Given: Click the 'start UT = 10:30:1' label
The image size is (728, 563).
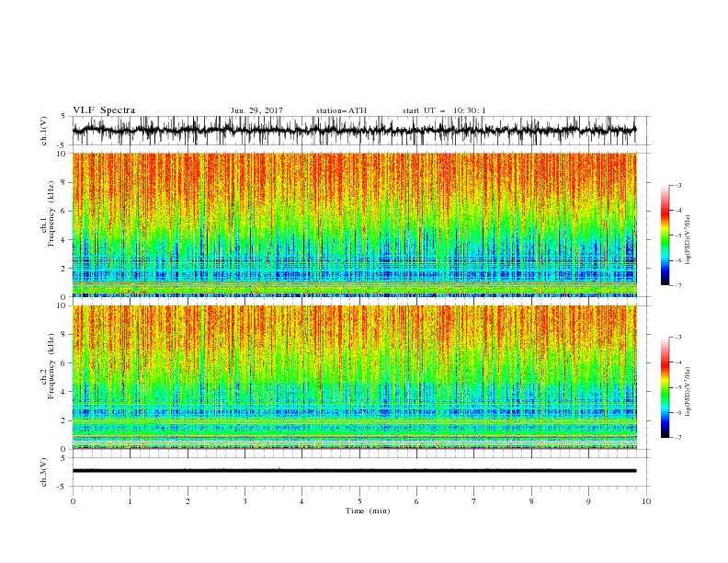Looking at the screenshot, I should click(x=444, y=110).
